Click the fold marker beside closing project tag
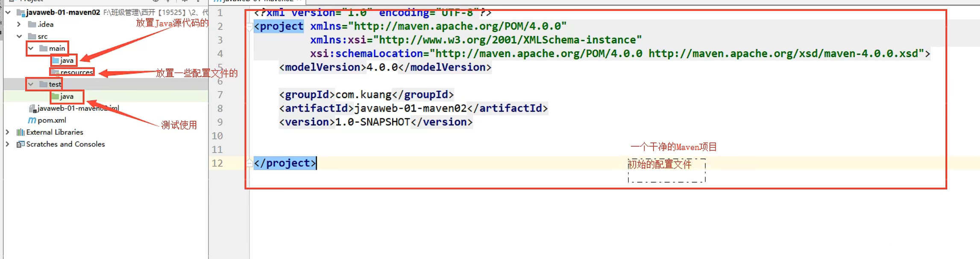Viewport: 980px width, 259px height. 249,163
